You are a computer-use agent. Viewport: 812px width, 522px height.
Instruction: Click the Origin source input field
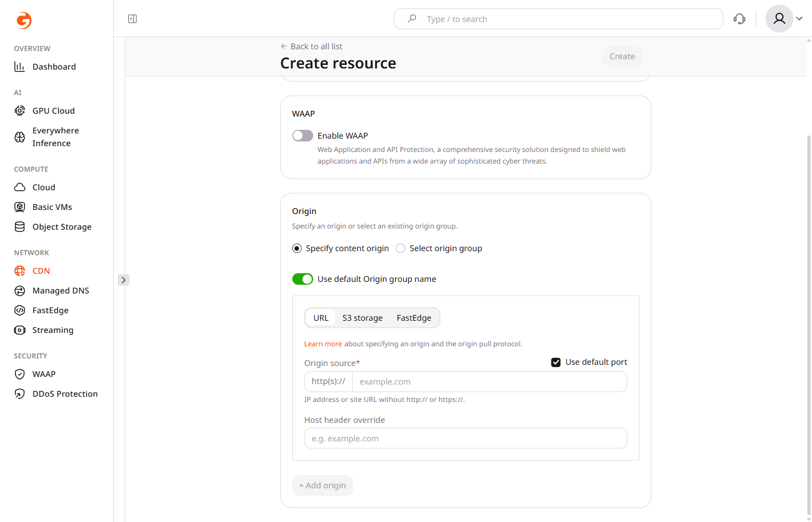[490, 382]
